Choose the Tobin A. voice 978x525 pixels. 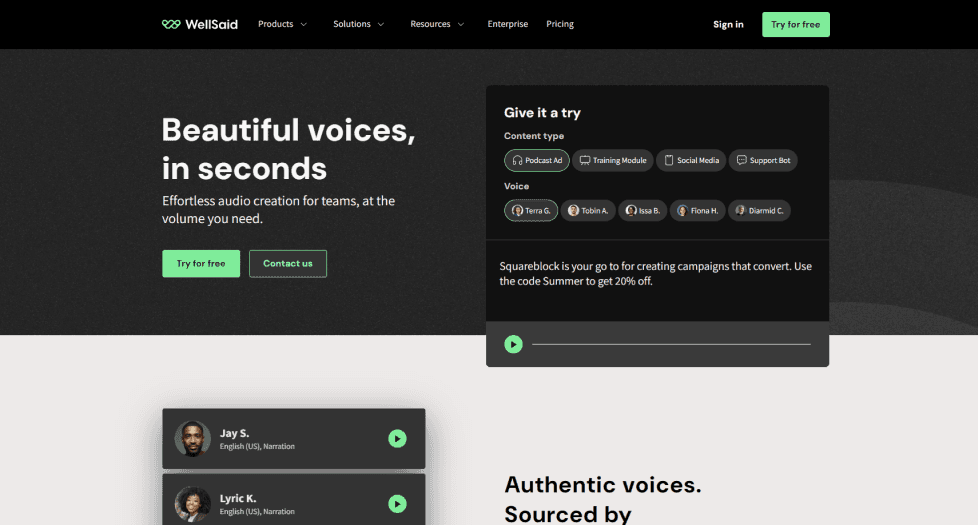(588, 211)
